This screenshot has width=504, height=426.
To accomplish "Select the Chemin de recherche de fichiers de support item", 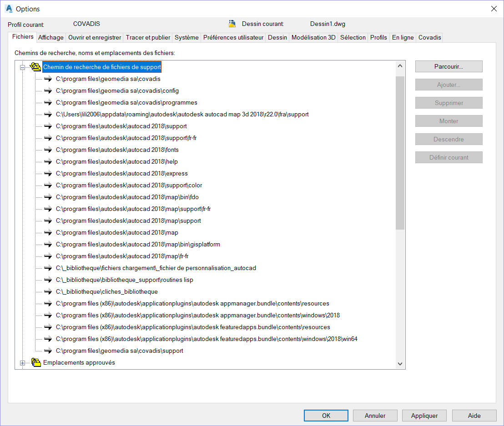I will tap(102, 67).
